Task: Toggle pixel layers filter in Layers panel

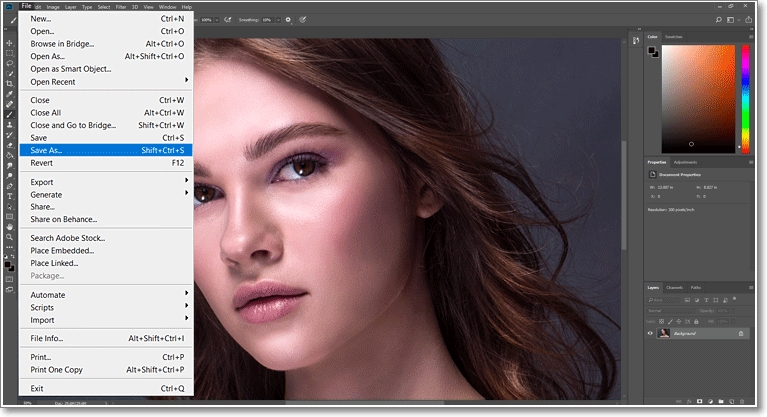Action: pos(687,300)
